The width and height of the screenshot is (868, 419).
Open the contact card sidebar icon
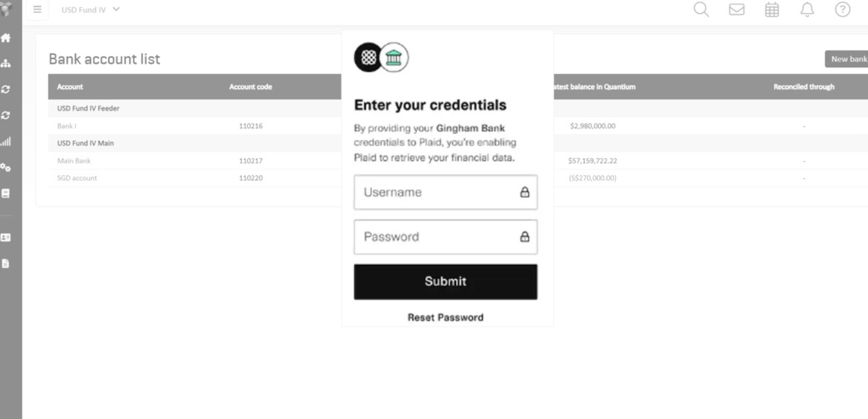click(x=6, y=238)
